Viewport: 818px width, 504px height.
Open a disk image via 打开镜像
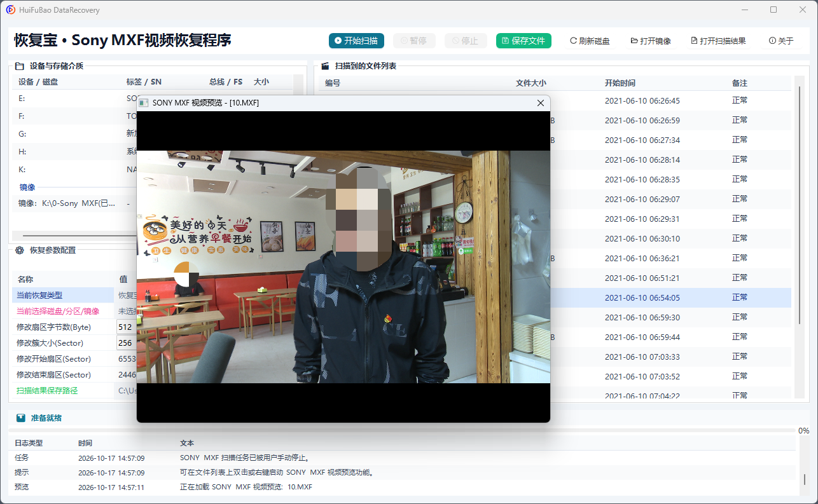pyautogui.click(x=651, y=41)
